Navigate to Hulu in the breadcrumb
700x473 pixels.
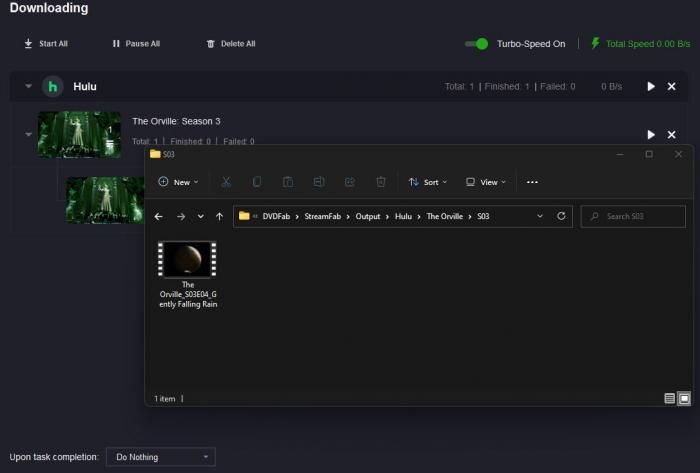point(403,216)
